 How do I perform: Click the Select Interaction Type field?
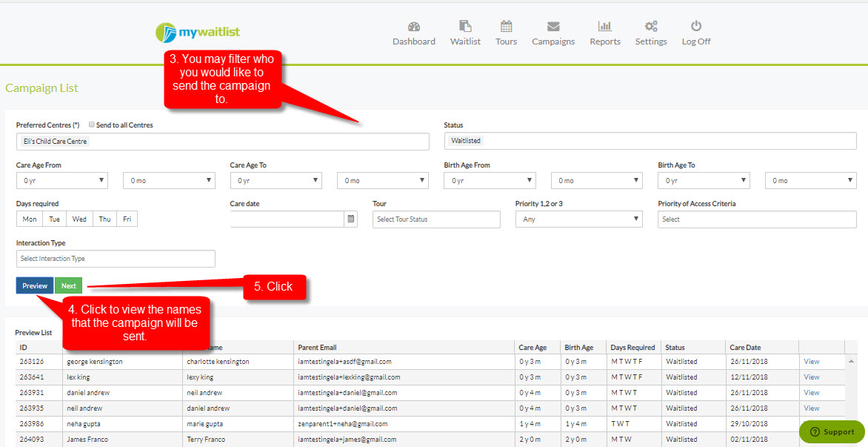click(x=116, y=259)
